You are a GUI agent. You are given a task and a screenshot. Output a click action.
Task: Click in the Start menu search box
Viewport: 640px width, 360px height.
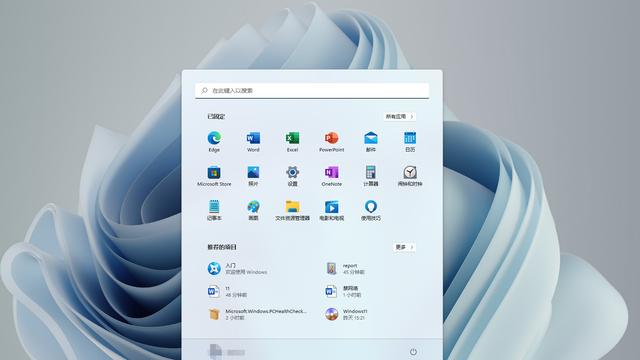click(312, 90)
